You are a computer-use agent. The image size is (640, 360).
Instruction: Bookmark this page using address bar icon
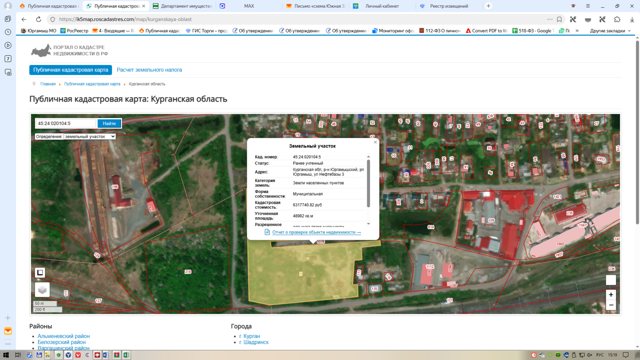[x=559, y=19]
